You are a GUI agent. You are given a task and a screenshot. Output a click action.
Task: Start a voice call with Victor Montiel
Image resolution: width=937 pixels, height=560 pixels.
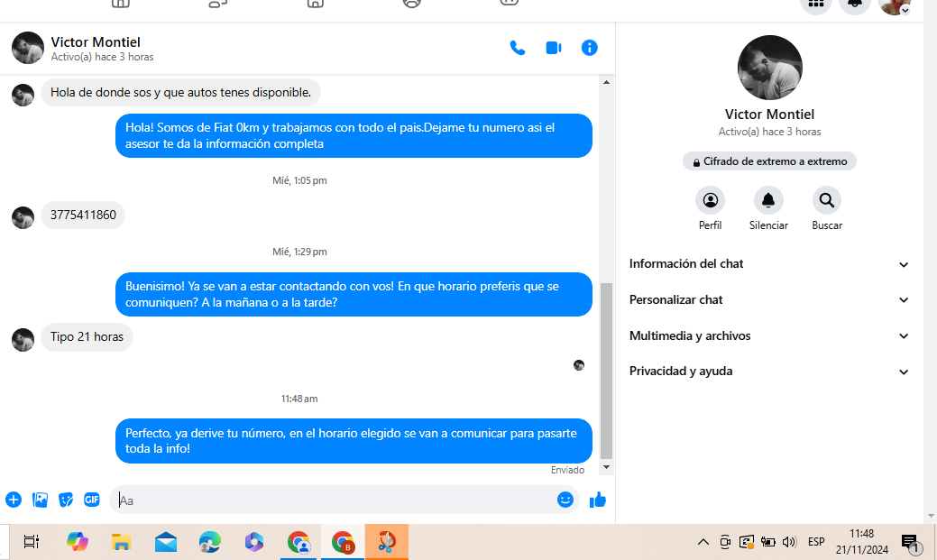tap(518, 48)
